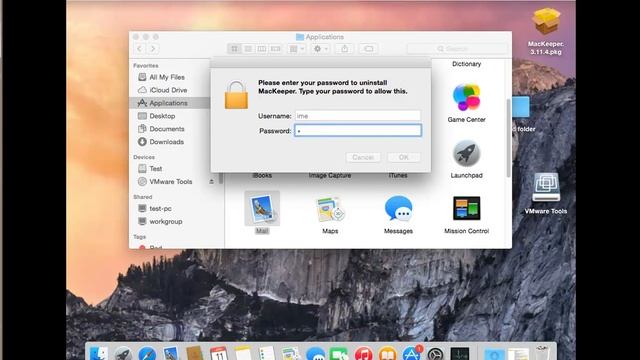The width and height of the screenshot is (640, 360).
Task: Switch Finder to icon view
Action: pyautogui.click(x=234, y=49)
